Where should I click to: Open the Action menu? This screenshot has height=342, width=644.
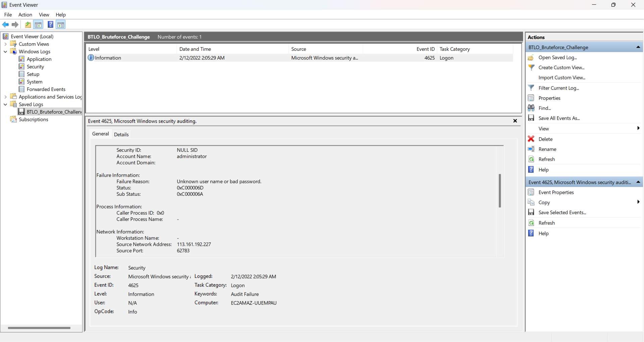(25, 15)
